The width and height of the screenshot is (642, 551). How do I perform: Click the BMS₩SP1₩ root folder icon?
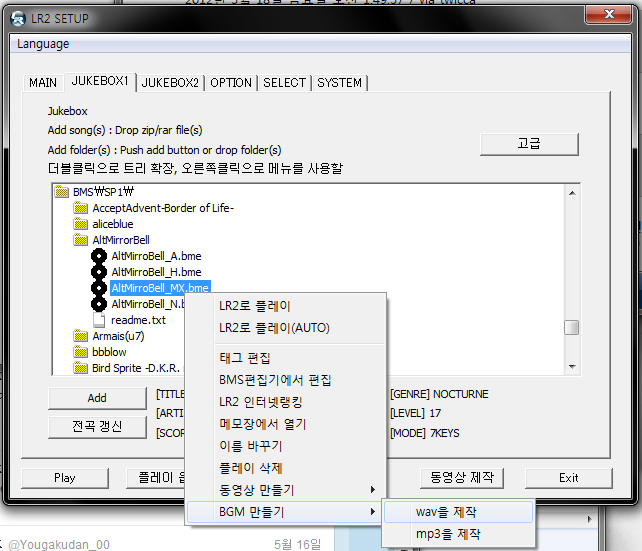point(61,192)
